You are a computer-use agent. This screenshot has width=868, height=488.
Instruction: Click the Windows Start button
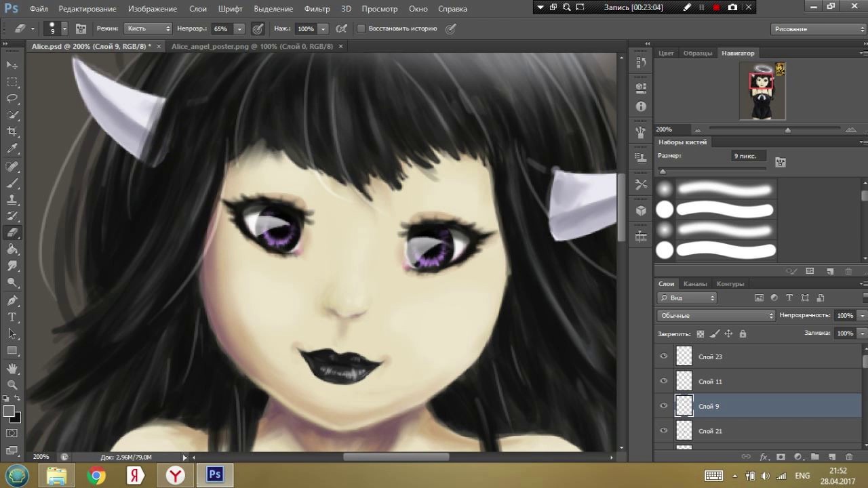(x=17, y=475)
